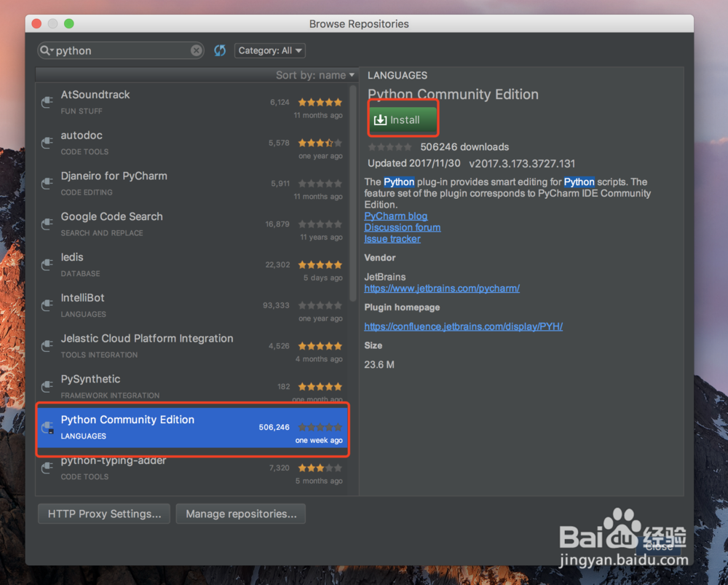Open the Sort by: name dropdown

point(314,75)
